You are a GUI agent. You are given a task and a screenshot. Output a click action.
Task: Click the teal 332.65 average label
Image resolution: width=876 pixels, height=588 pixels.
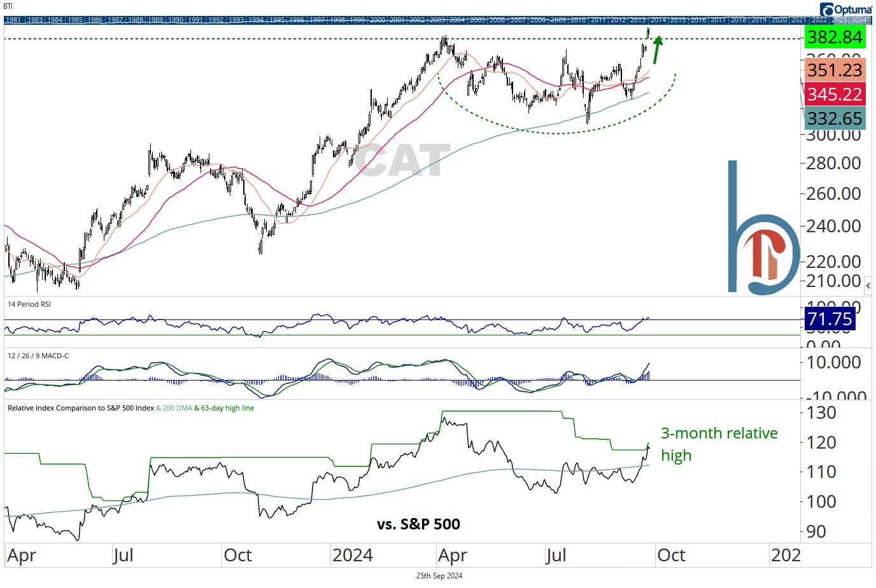point(835,118)
